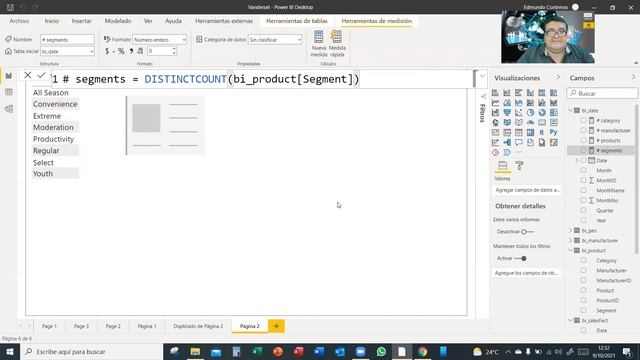Expand the formula bar chevron
640x360 pixels.
(482, 76)
